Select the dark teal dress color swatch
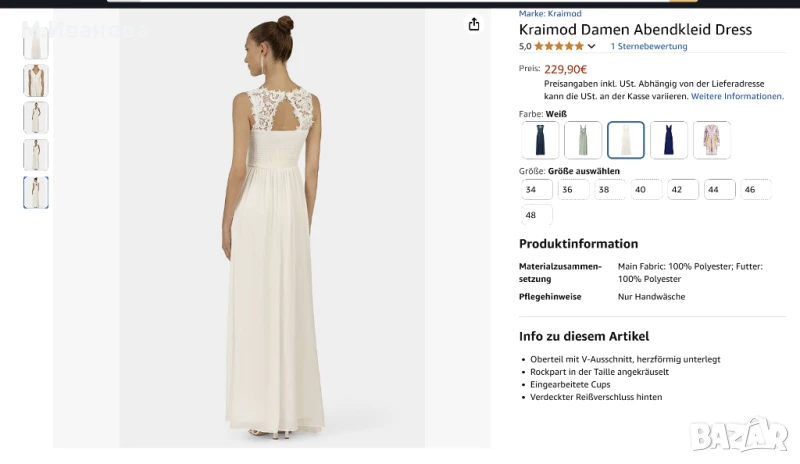 540,140
